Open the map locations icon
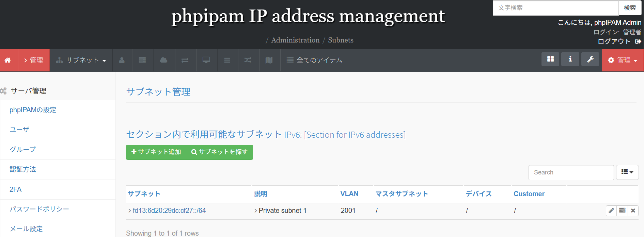 [x=269, y=60]
